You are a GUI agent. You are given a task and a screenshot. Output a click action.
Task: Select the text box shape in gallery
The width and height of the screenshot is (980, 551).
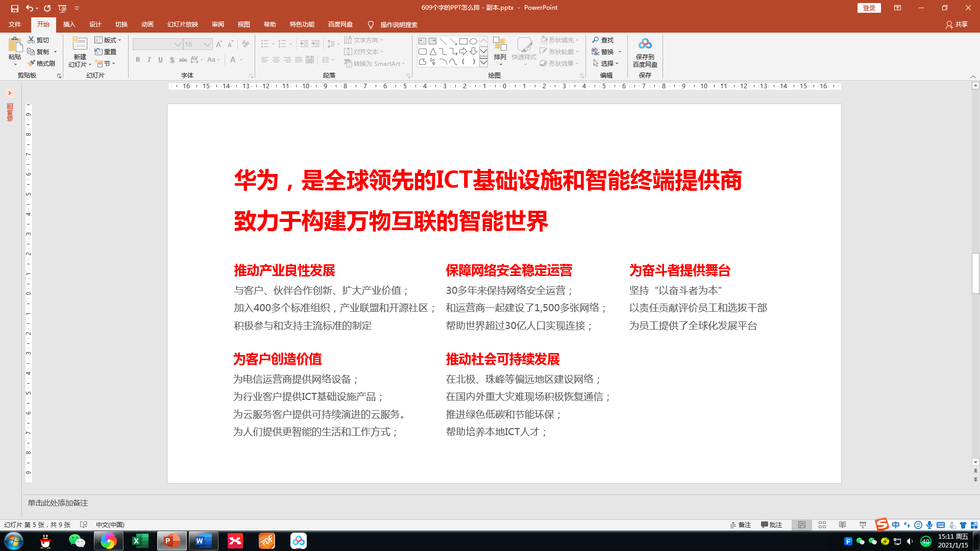423,41
